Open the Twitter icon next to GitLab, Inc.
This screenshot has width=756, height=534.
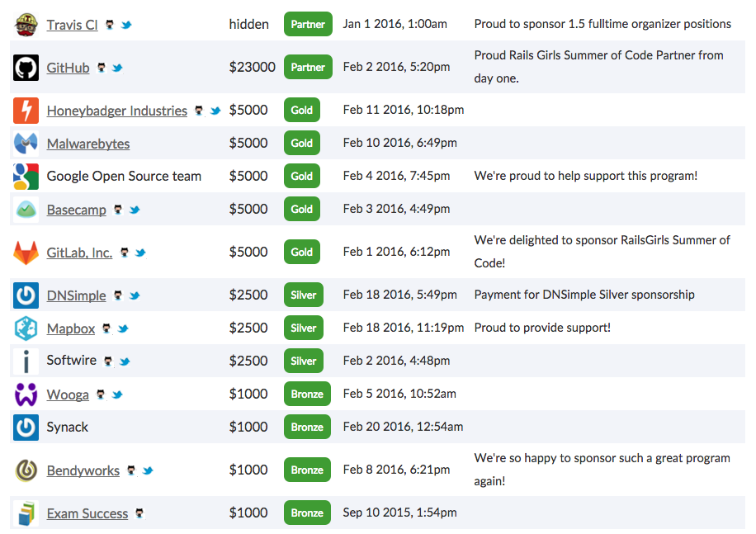click(x=140, y=252)
